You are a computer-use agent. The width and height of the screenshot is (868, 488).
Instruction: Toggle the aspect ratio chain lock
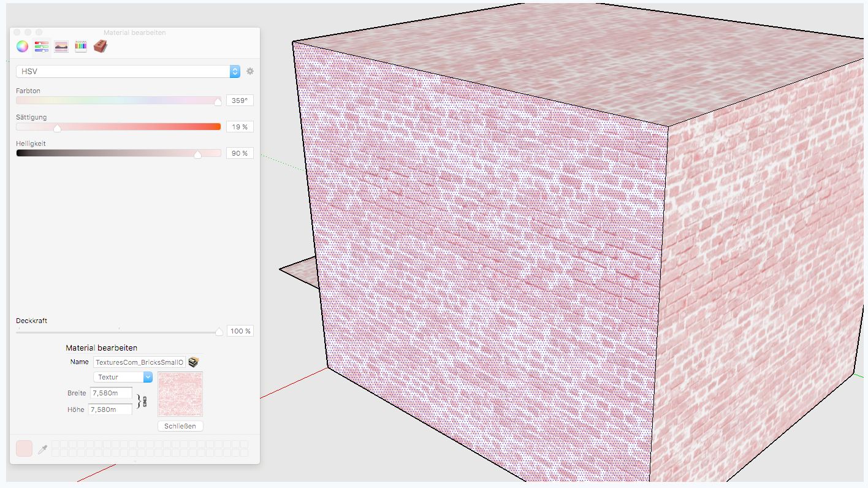145,402
